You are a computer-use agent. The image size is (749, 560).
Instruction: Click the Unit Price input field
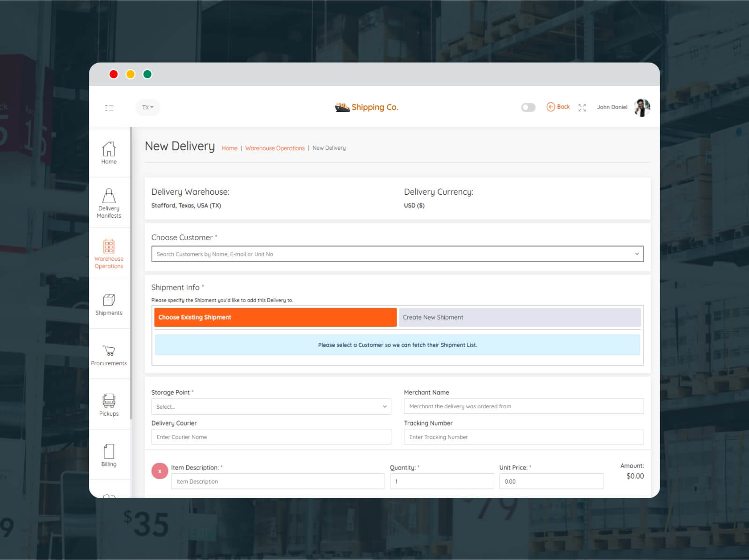pos(551,481)
